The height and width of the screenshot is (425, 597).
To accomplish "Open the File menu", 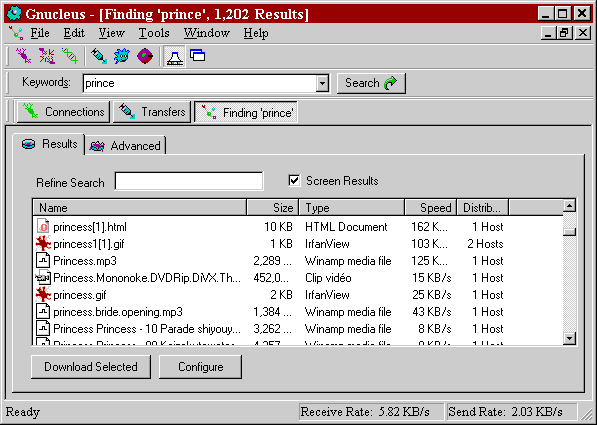I will [40, 33].
